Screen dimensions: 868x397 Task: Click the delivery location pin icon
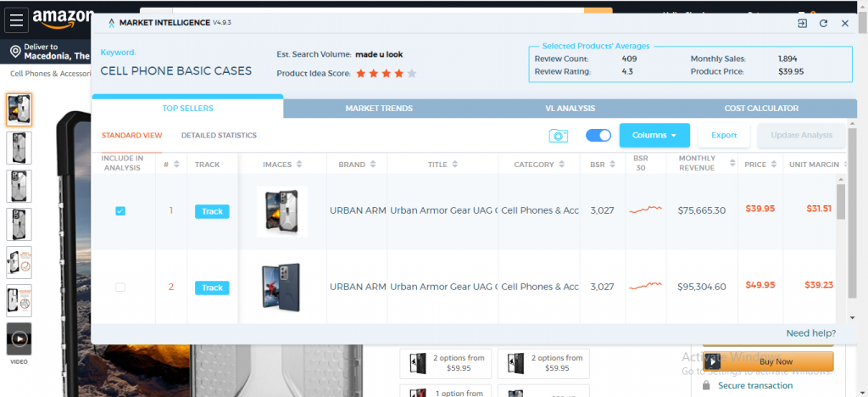point(15,53)
